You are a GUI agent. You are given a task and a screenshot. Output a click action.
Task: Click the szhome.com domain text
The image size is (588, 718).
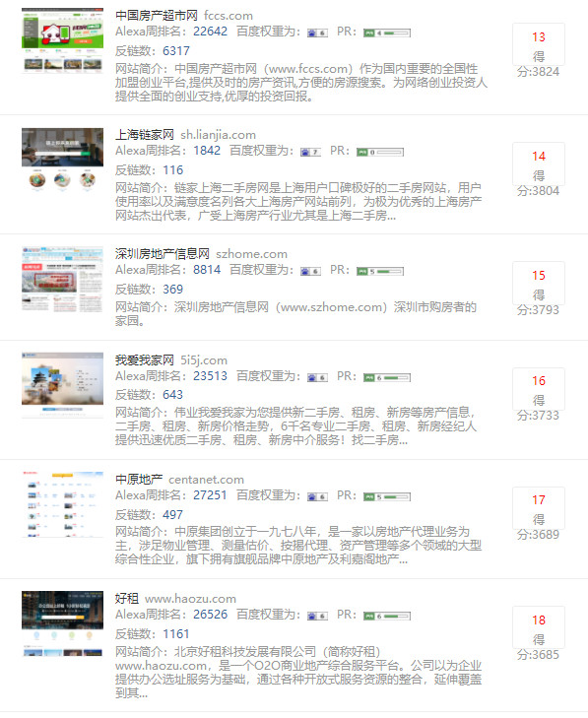251,254
